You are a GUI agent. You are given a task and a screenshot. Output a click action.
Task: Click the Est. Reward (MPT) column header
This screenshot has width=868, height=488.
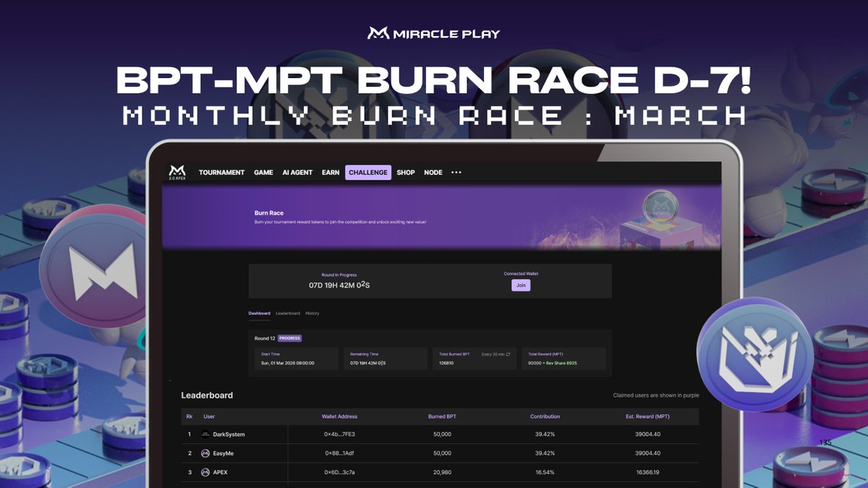(647, 416)
